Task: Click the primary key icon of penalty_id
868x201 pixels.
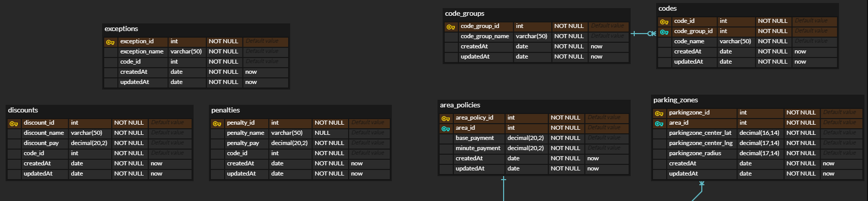Action: click(x=217, y=124)
